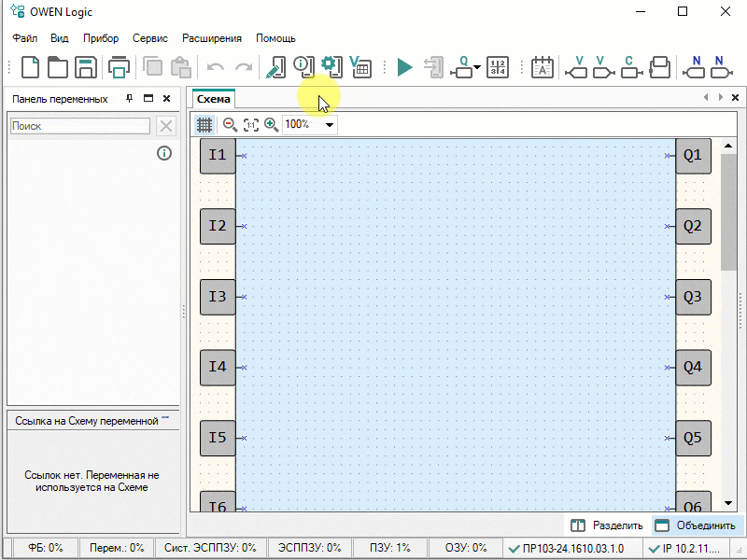747x560 pixels.
Task: Zoom in on the schematic
Action: [272, 124]
